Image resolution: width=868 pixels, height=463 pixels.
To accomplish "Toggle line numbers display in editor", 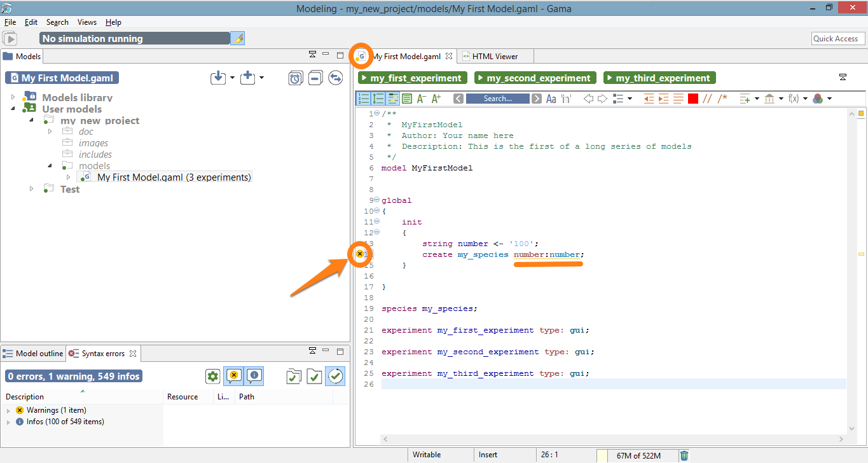I will pyautogui.click(x=364, y=99).
